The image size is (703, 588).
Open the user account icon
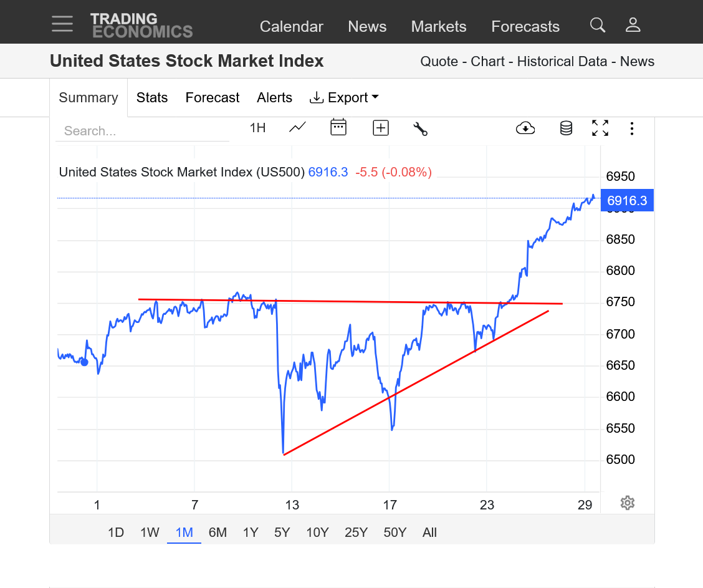pos(633,25)
